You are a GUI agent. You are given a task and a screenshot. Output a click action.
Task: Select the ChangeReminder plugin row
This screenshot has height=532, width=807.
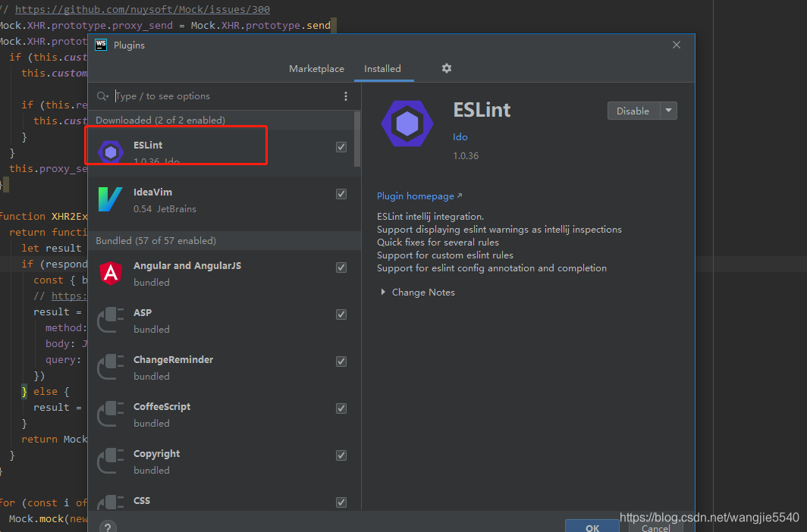pyautogui.click(x=221, y=368)
